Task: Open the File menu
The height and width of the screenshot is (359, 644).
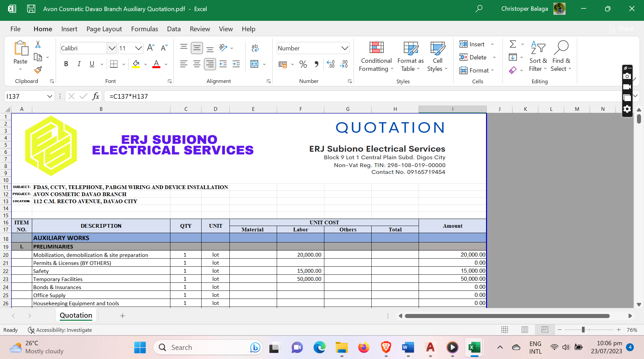Action: 15,29
